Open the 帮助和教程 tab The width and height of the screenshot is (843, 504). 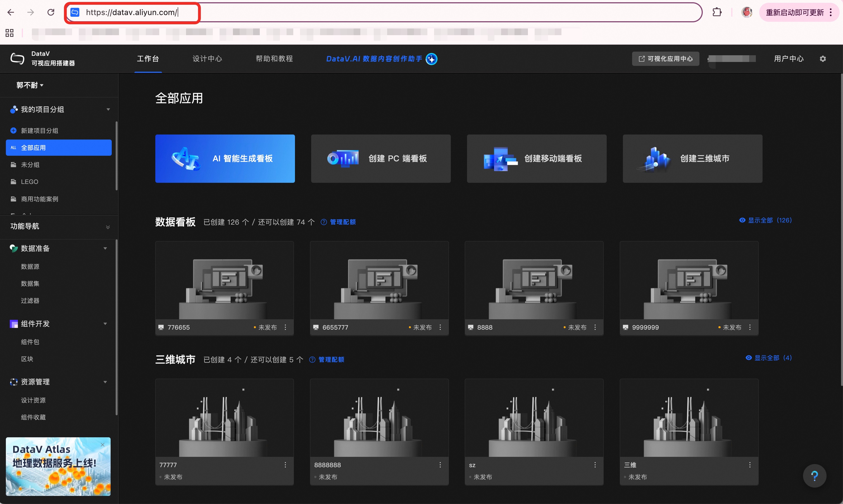(274, 59)
